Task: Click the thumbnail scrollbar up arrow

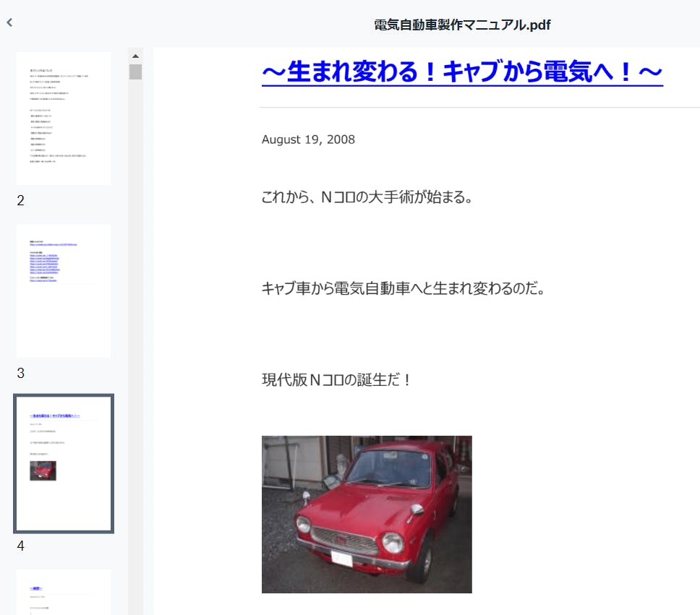Action: [x=135, y=56]
